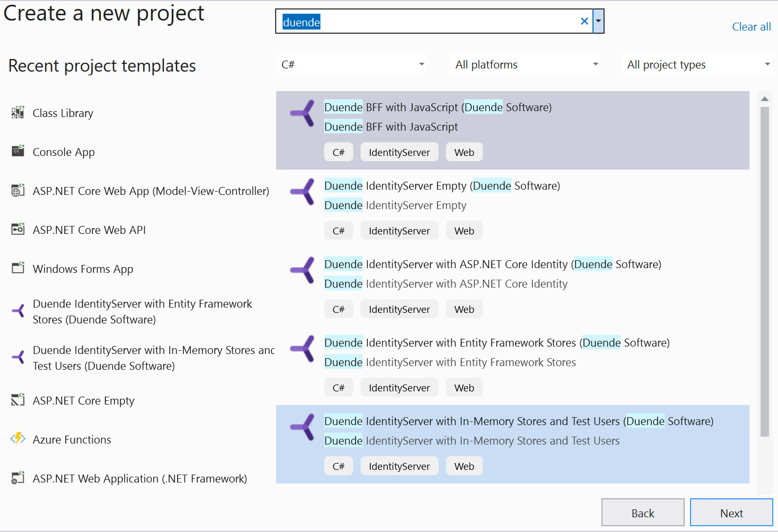Click the ASP.NET Web Application (.NET Framework) icon
The image size is (778, 532).
tap(18, 478)
